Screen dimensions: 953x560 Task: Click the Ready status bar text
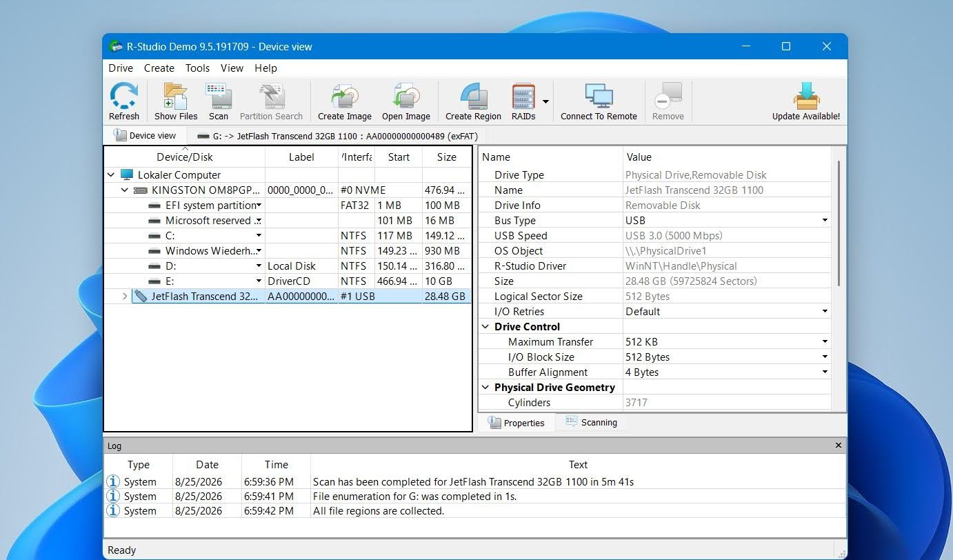coord(121,550)
